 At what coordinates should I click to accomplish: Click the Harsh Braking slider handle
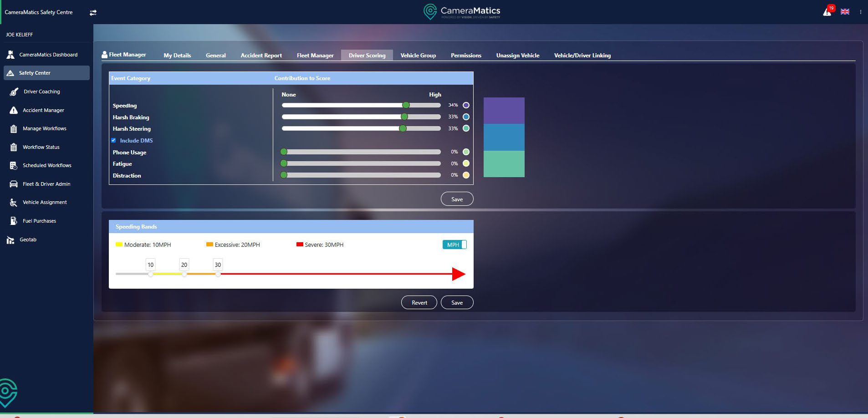[x=404, y=117]
